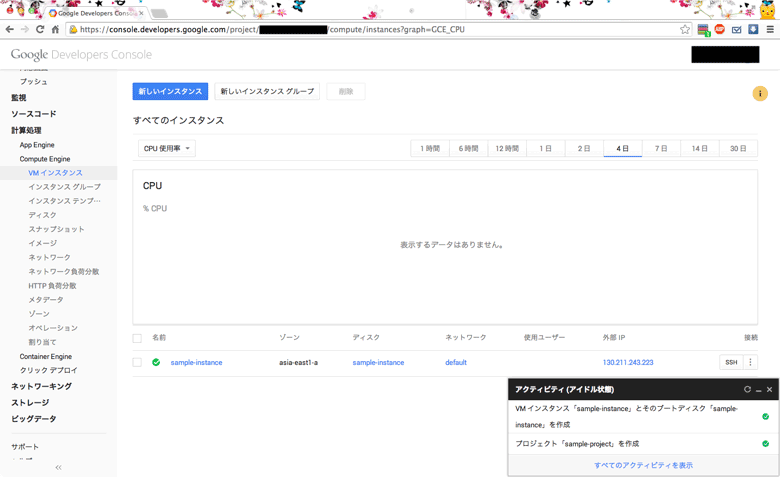This screenshot has height=477, width=780.
Task: Click the Google Developers Console logo
Action: 81,54
